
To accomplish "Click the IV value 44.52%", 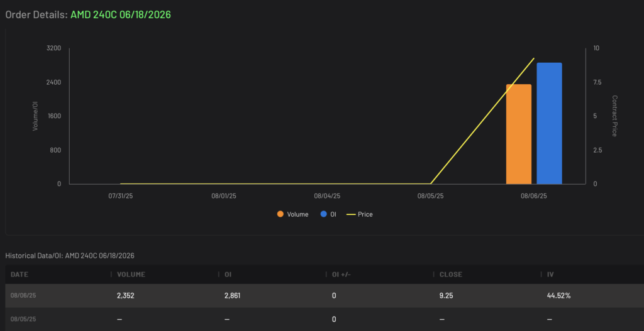I will pyautogui.click(x=558, y=295).
